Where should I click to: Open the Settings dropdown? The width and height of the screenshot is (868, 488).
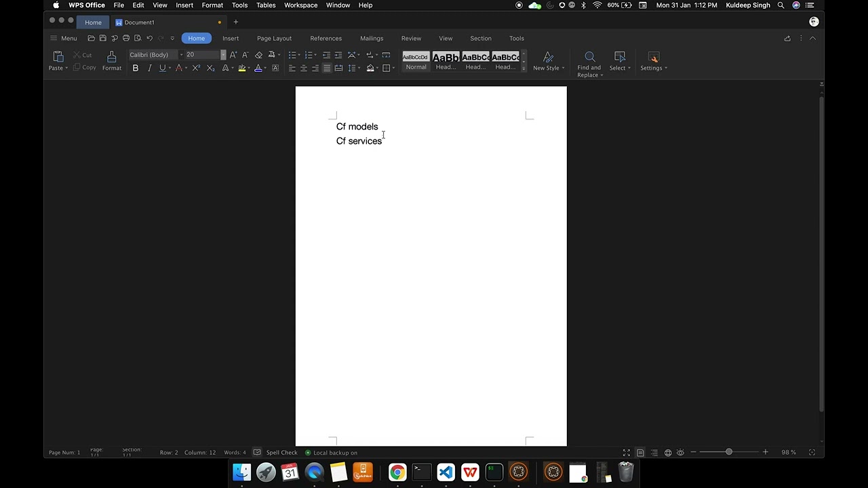click(x=654, y=61)
